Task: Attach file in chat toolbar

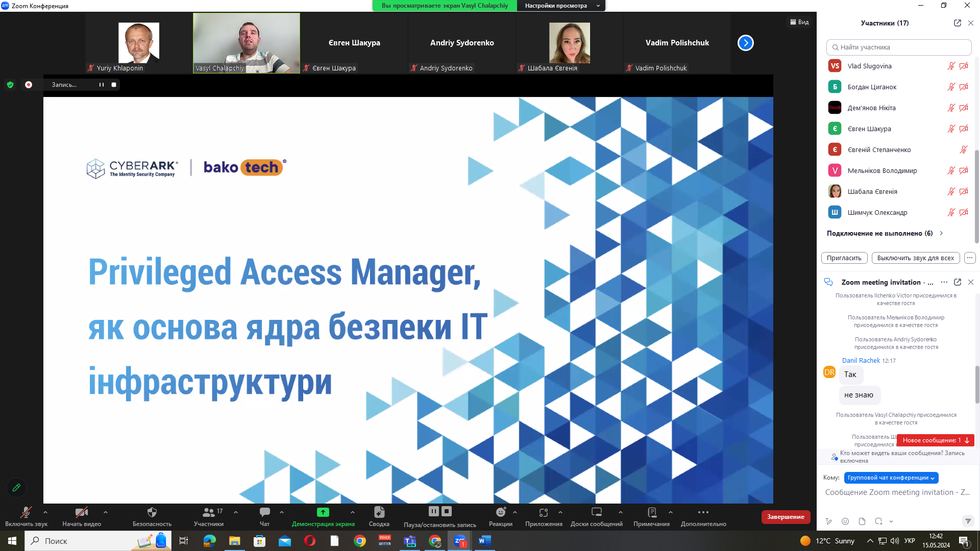Action: point(862,521)
